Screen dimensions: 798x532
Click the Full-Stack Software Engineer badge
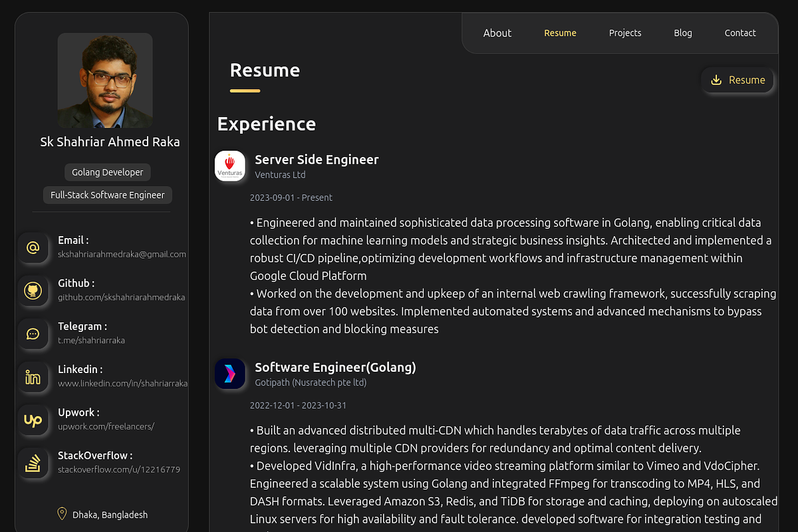(x=108, y=195)
